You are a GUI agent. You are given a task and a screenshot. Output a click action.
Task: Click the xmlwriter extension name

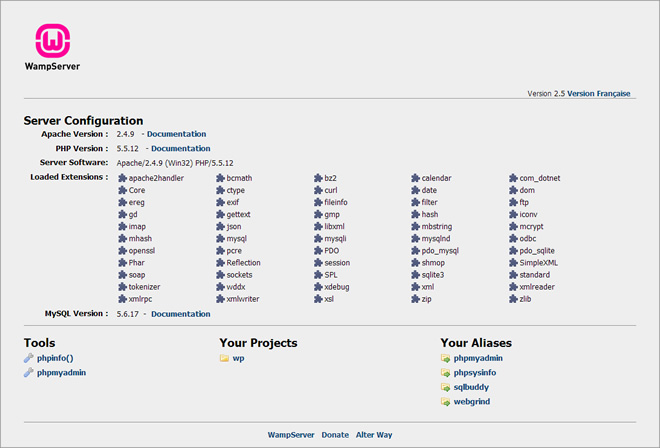tap(243, 299)
